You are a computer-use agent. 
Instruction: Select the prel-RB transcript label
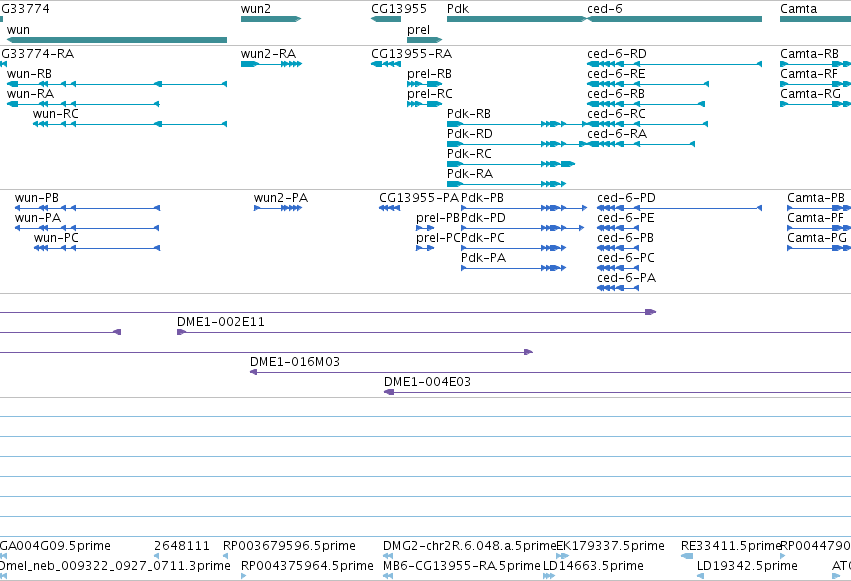(x=429, y=74)
